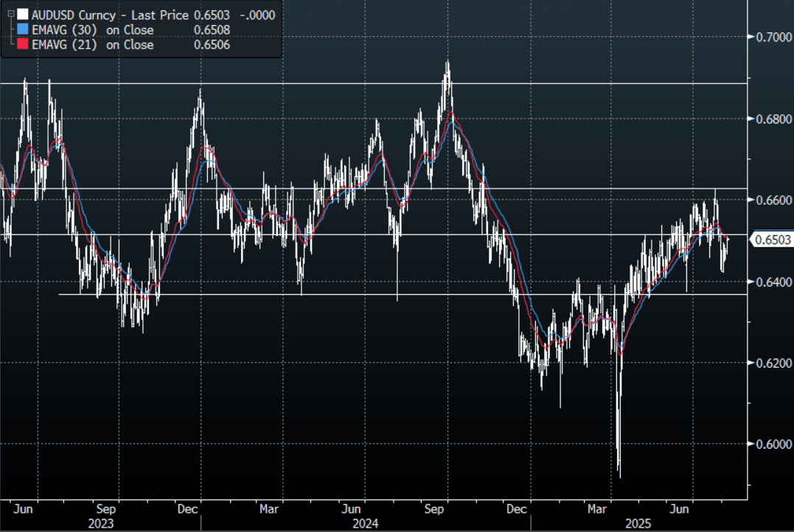Select the EMAVG (21) on Close legend entry

click(93, 45)
